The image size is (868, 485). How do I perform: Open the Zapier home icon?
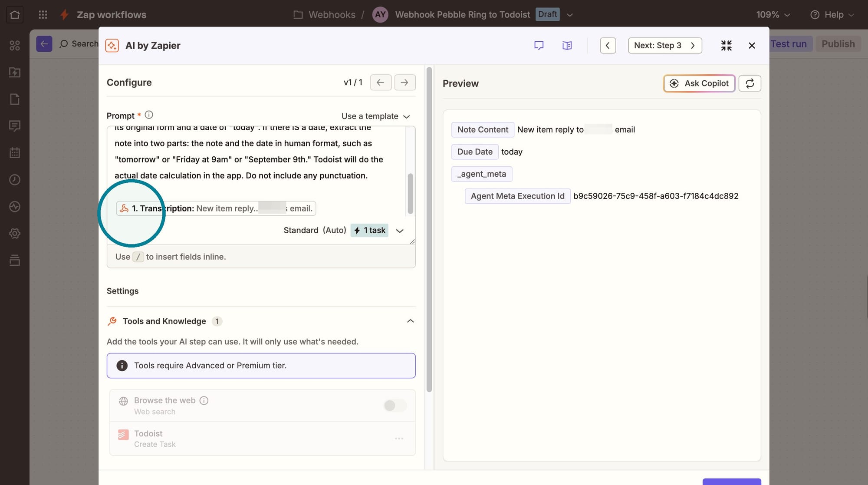click(15, 14)
